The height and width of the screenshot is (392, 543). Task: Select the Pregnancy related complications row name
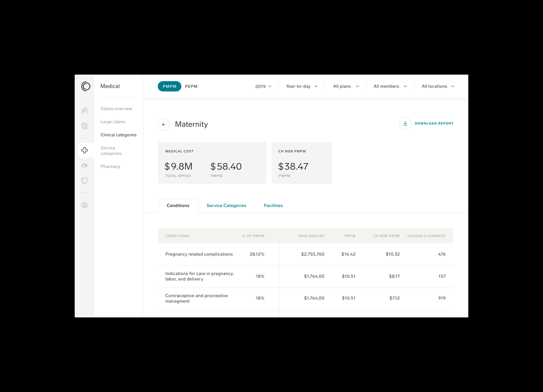pos(199,254)
